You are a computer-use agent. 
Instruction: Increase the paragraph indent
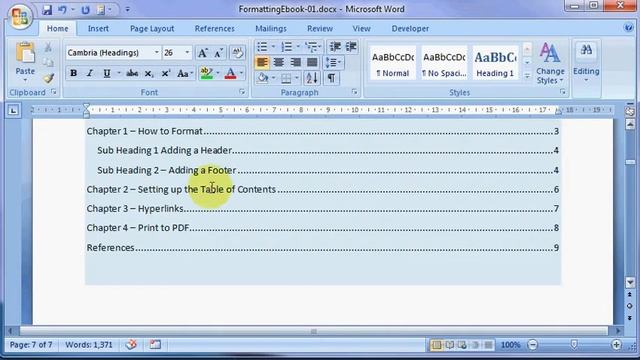pyautogui.click(x=351, y=47)
